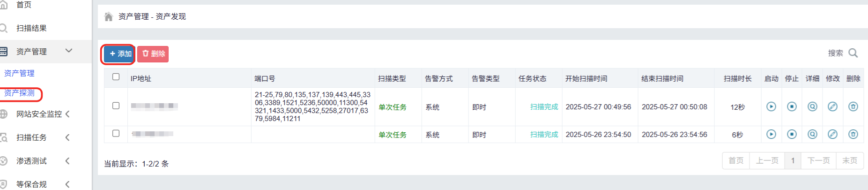Go to 上一页 in pagination
This screenshot has width=868, height=190.
click(767, 160)
